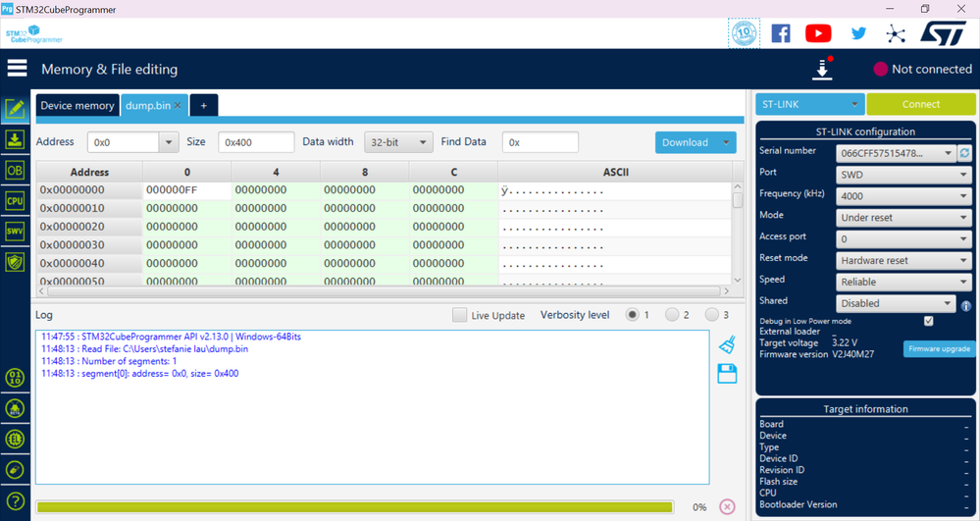Check for updates download icon
This screenshot has height=521, width=980.
coord(822,68)
